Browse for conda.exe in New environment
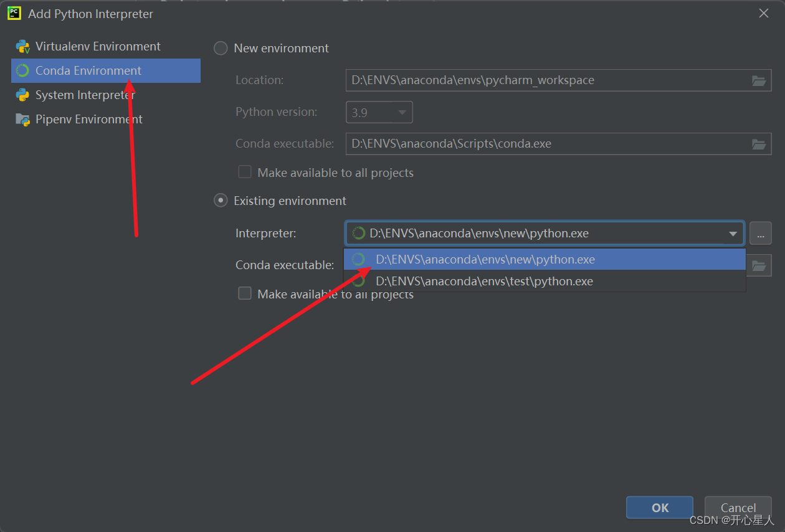The height and width of the screenshot is (532, 785). [x=758, y=144]
